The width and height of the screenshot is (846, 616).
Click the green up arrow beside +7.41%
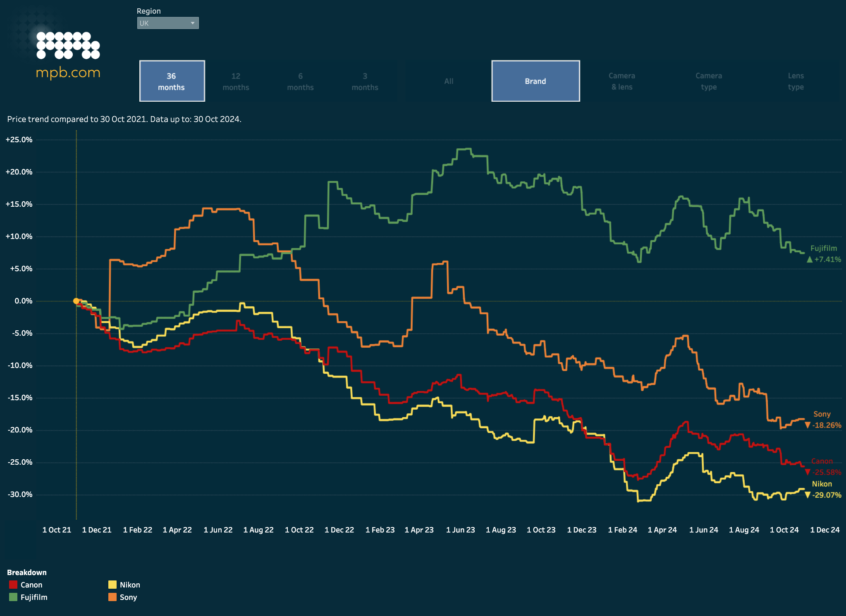pos(810,260)
